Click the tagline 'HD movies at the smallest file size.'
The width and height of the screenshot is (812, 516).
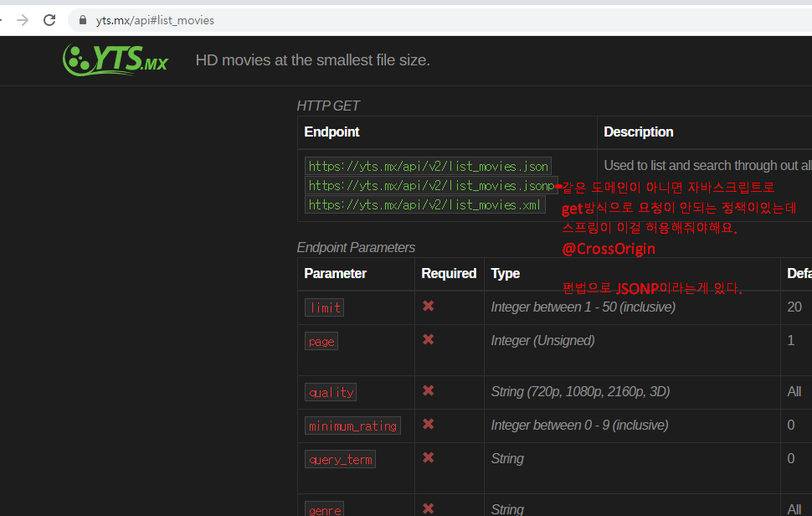click(313, 60)
